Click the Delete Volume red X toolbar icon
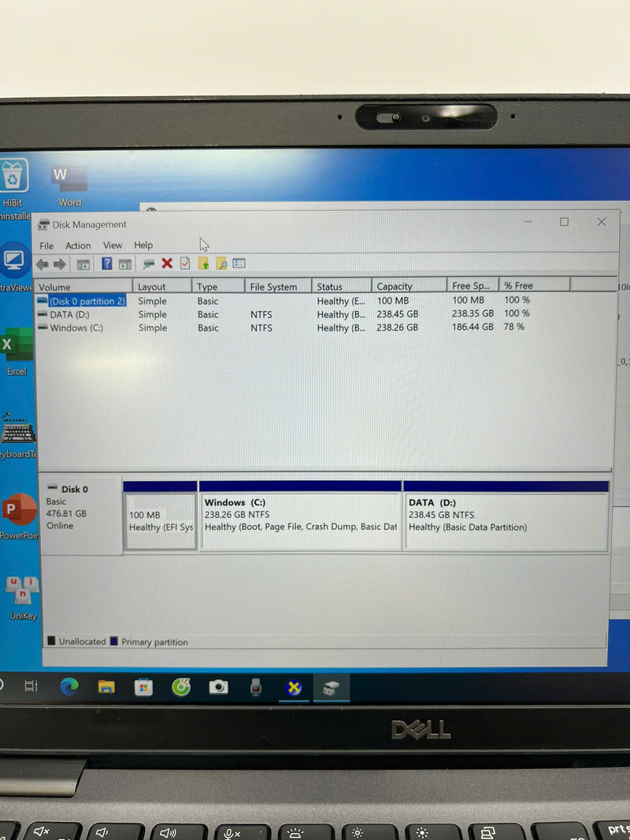630x840 pixels. pyautogui.click(x=166, y=263)
